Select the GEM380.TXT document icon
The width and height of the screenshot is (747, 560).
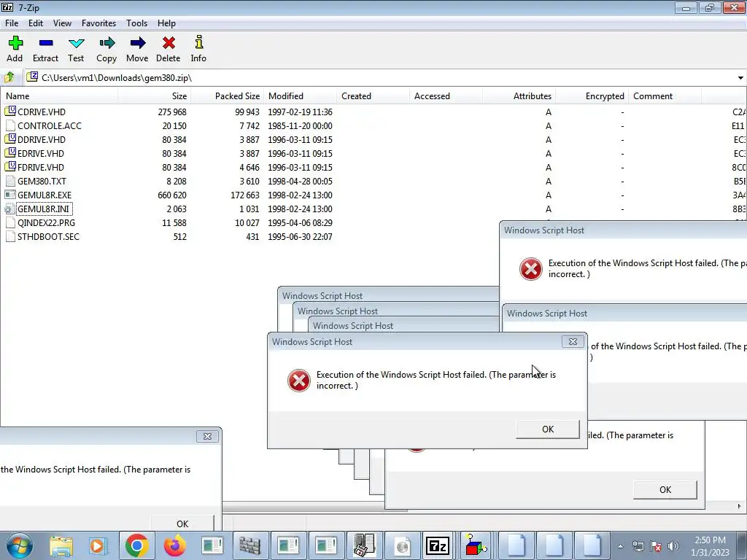(x=10, y=181)
